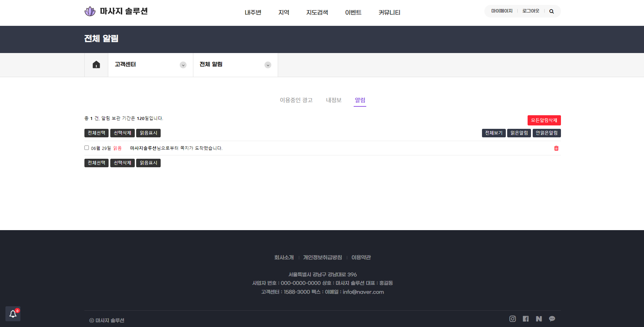
Task: Open search with magnifier icon
Action: click(551, 12)
